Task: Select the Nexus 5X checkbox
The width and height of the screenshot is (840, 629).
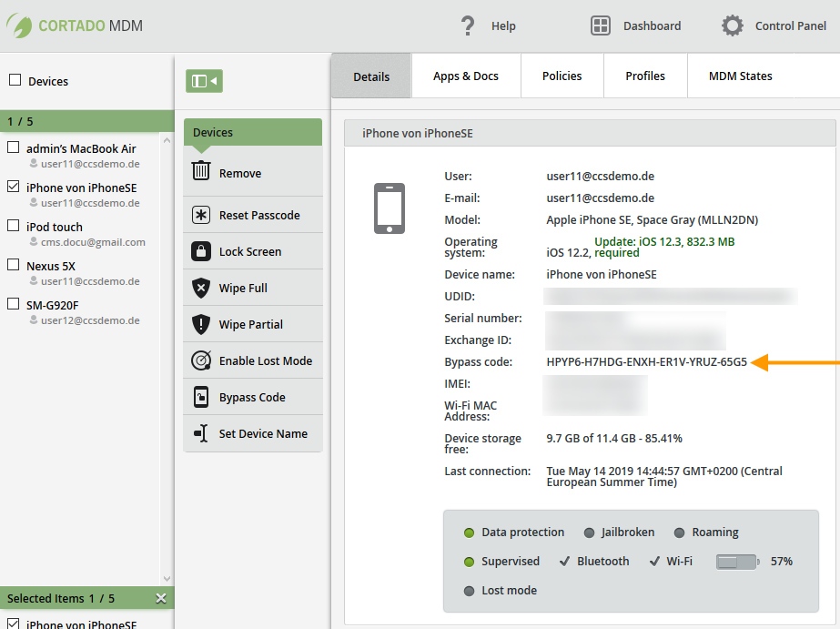Action: tap(13, 263)
